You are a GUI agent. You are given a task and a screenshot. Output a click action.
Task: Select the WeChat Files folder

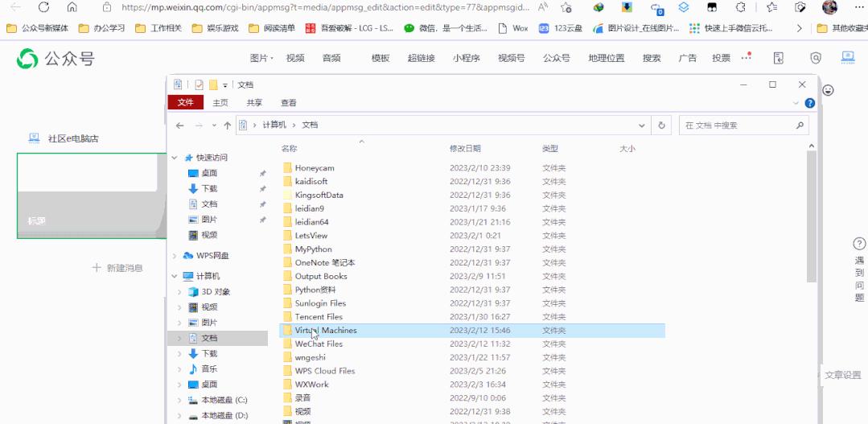[x=319, y=344]
